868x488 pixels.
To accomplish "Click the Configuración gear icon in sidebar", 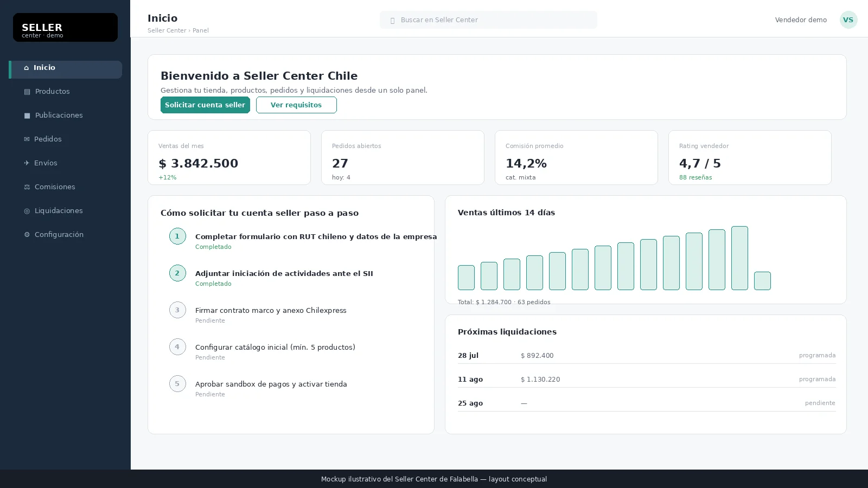I will click(x=27, y=235).
